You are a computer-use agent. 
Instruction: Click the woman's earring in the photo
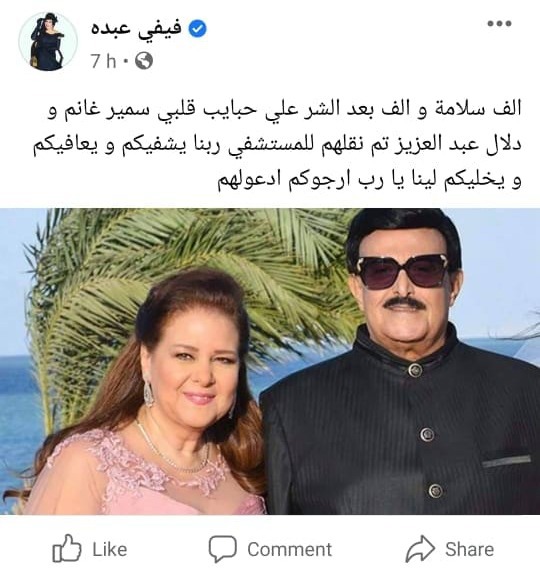coord(149,393)
